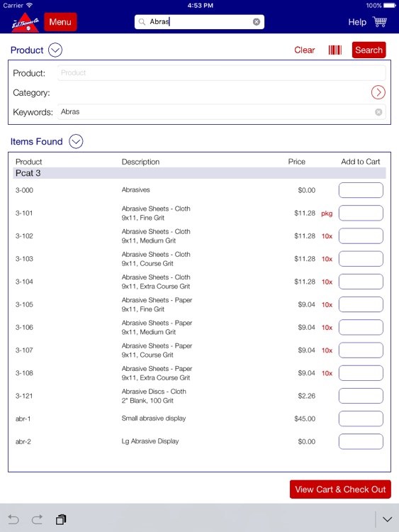Clear the Keywords field with x icon
Screen dimensions: 399x532
378,112
